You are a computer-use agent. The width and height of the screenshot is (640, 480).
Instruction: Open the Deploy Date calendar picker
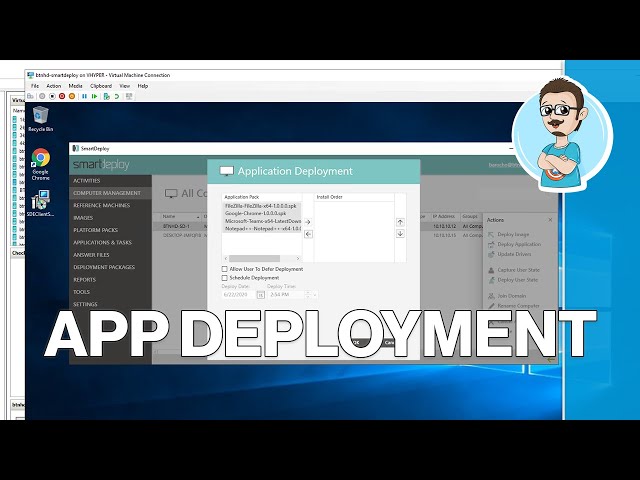[260, 295]
